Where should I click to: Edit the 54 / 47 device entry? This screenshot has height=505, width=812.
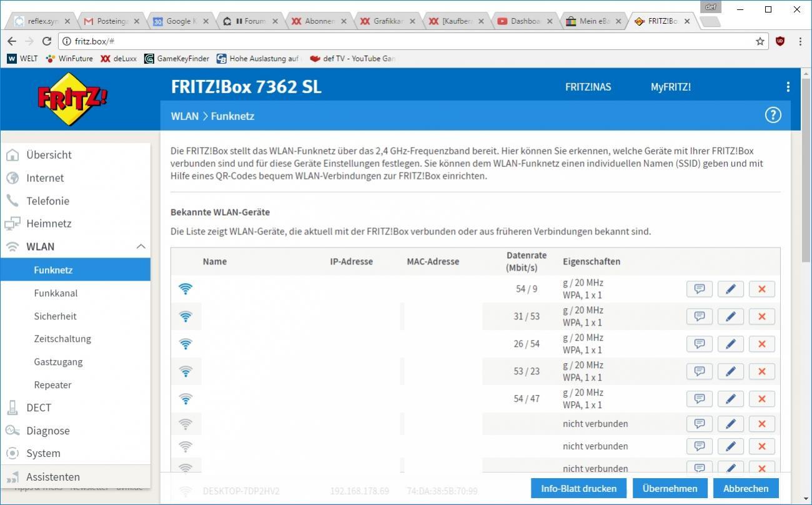click(731, 399)
